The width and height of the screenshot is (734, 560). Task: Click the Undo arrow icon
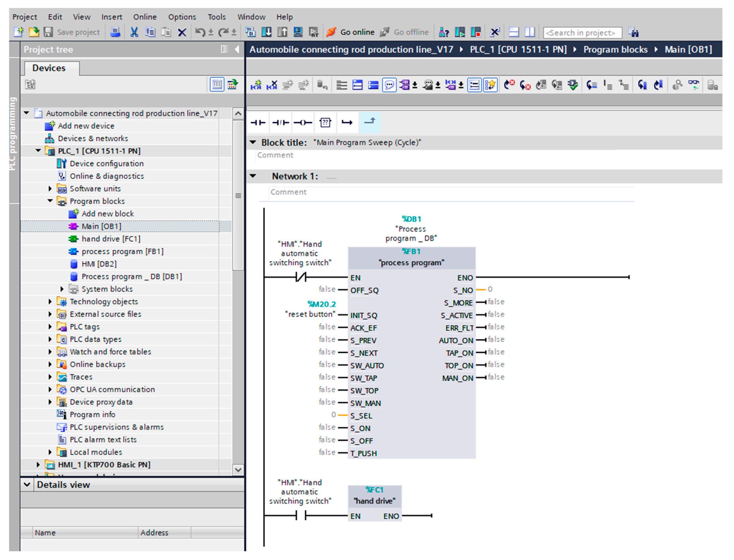(x=200, y=32)
